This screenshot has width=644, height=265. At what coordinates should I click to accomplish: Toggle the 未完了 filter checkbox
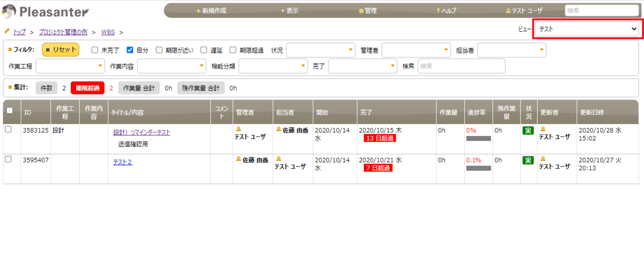click(x=95, y=50)
